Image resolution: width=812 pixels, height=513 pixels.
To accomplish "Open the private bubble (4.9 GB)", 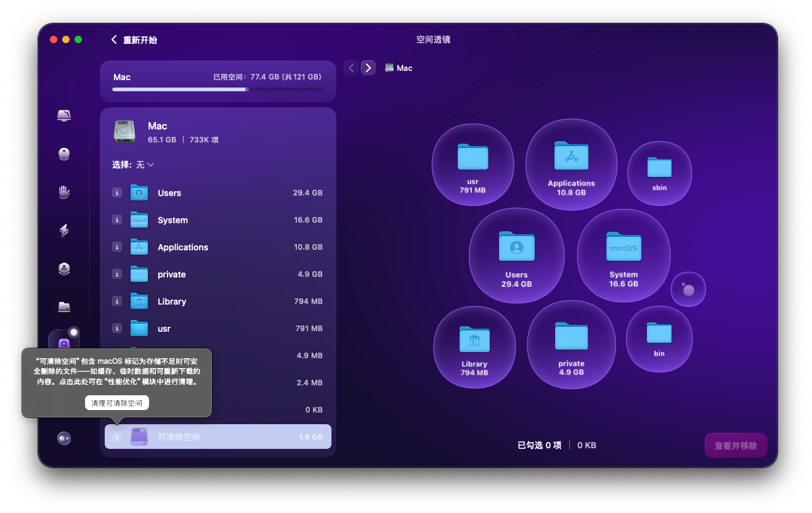I will (x=571, y=345).
